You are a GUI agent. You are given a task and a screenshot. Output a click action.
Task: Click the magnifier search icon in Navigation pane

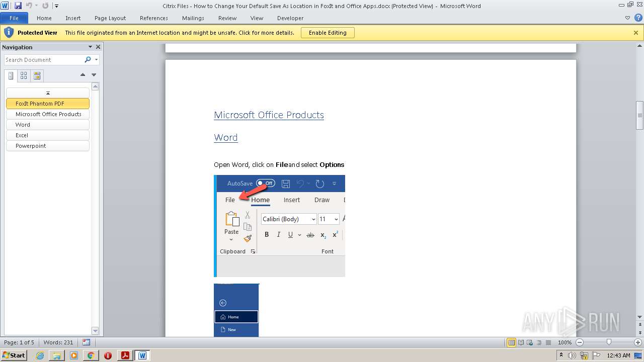pos(88,59)
